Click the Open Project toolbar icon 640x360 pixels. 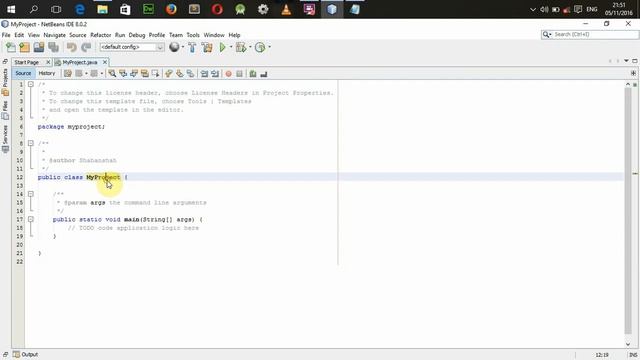(39, 47)
